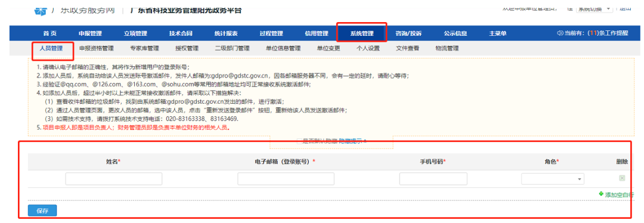Image resolution: width=644 pixels, height=223 pixels.
Task: Open the 立项管理 menu
Action: 135,33
